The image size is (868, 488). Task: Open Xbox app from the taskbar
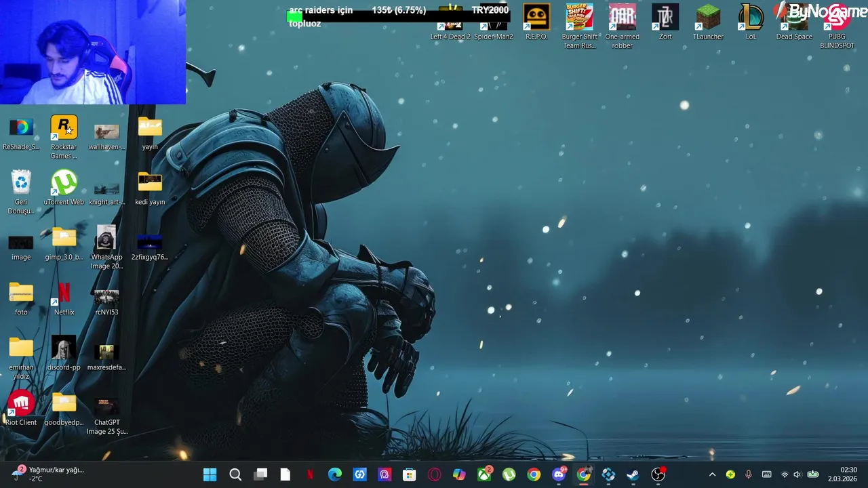click(x=484, y=474)
